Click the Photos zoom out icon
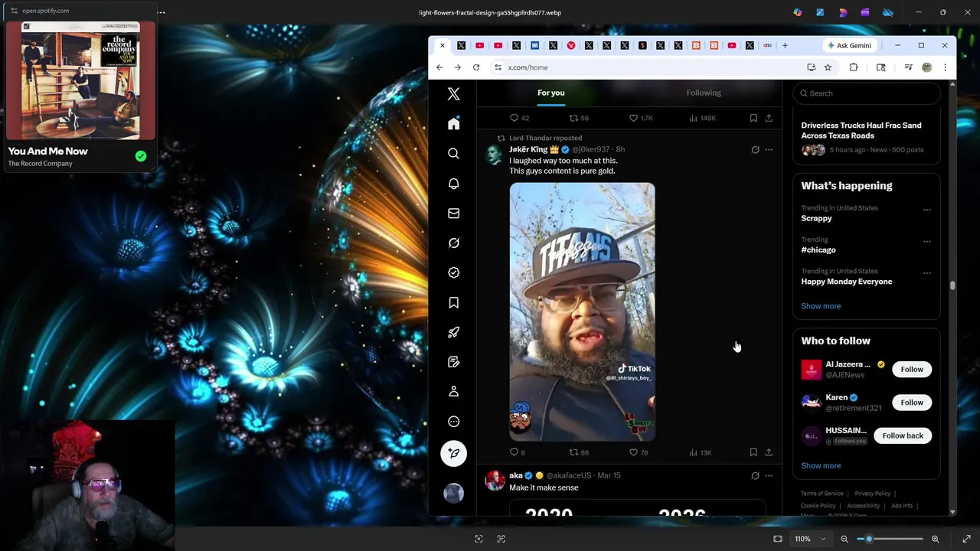980x551 pixels. pos(844,539)
